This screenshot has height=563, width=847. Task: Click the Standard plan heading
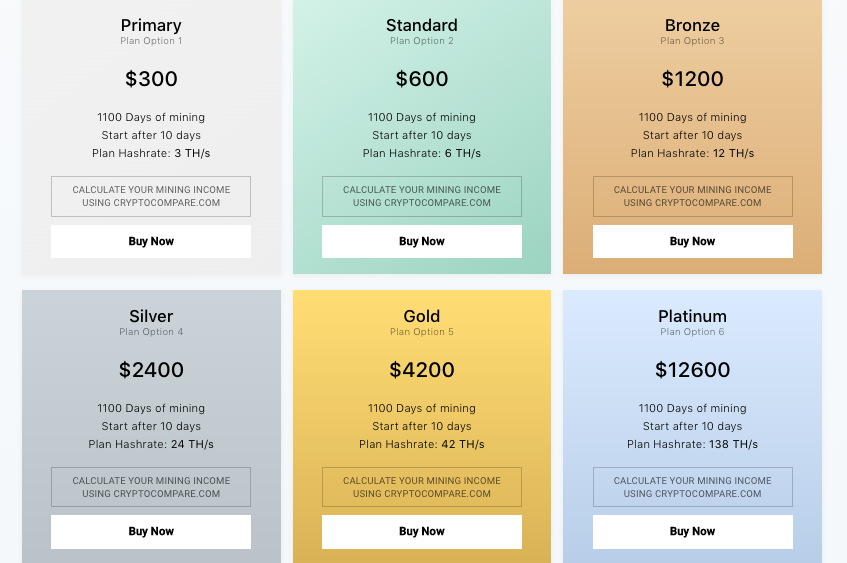click(421, 25)
